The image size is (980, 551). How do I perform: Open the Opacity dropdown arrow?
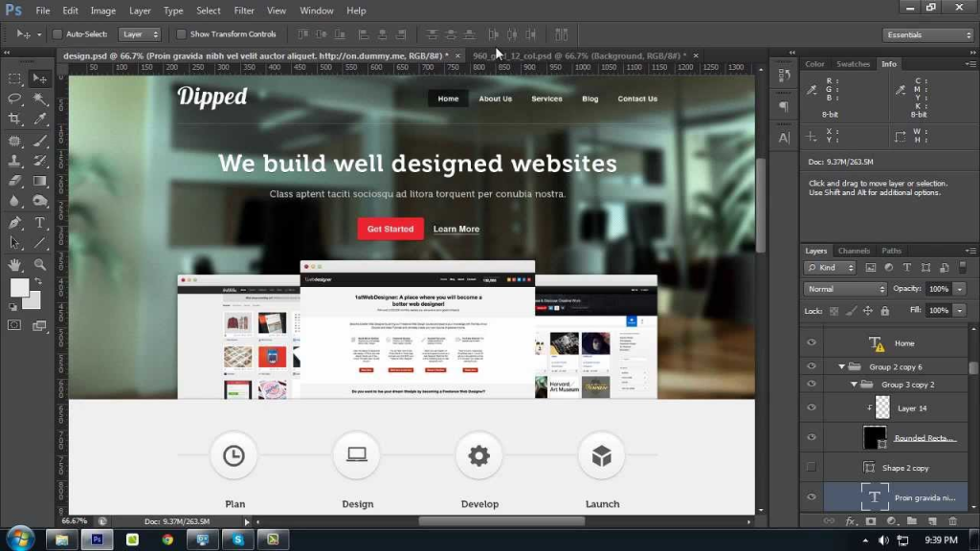click(960, 289)
